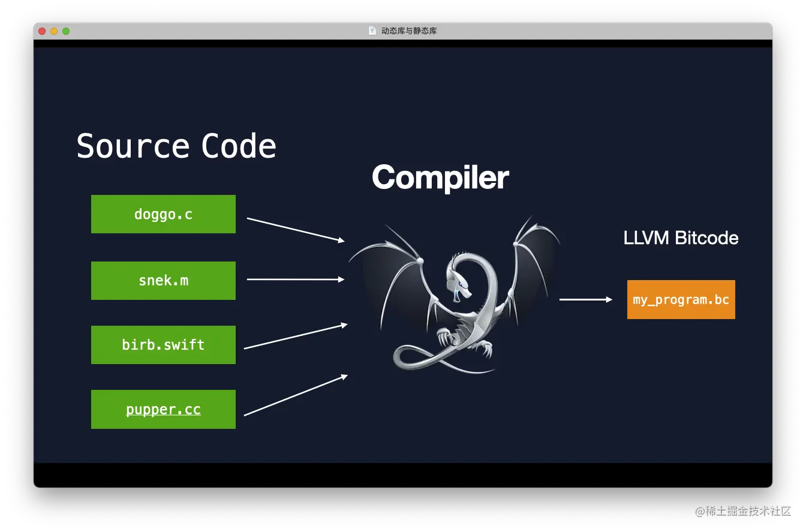
Task: Minimize the window with the yellow button
Action: click(54, 31)
